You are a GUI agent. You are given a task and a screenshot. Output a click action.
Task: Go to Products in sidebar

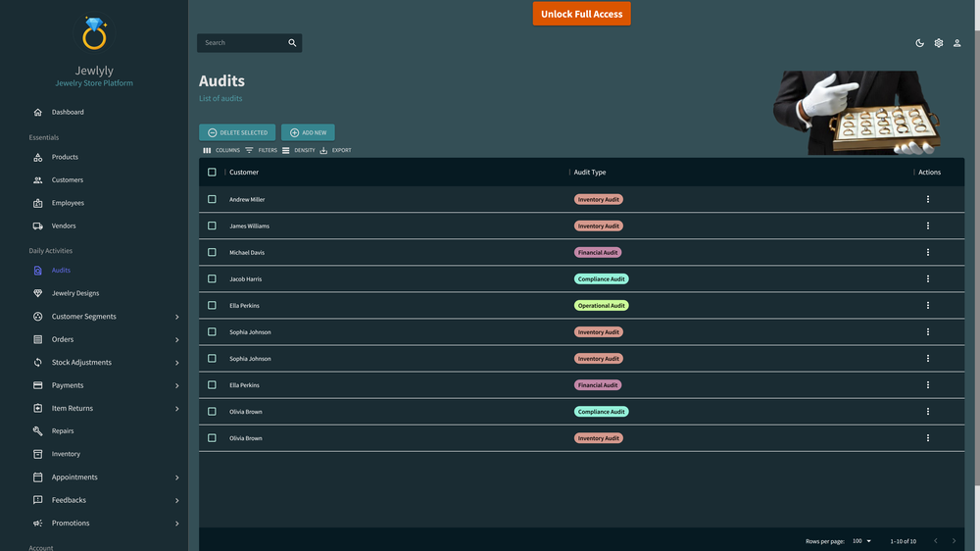65,157
